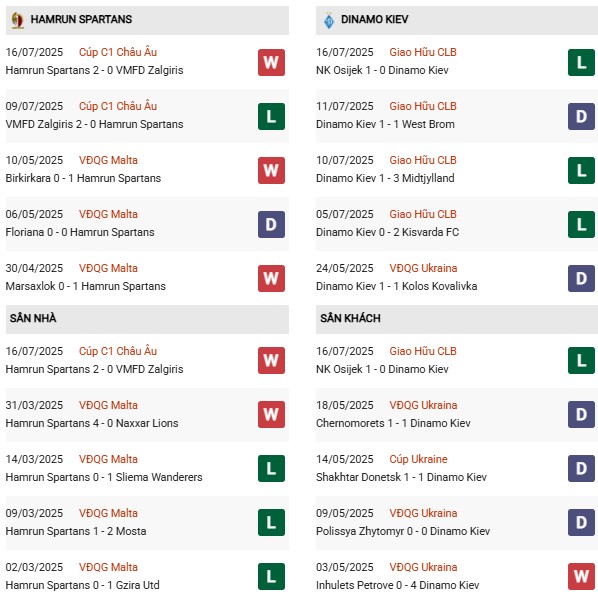598x600 pixels.
Task: Click the L badge for Midtjylland match
Action: 581,170
